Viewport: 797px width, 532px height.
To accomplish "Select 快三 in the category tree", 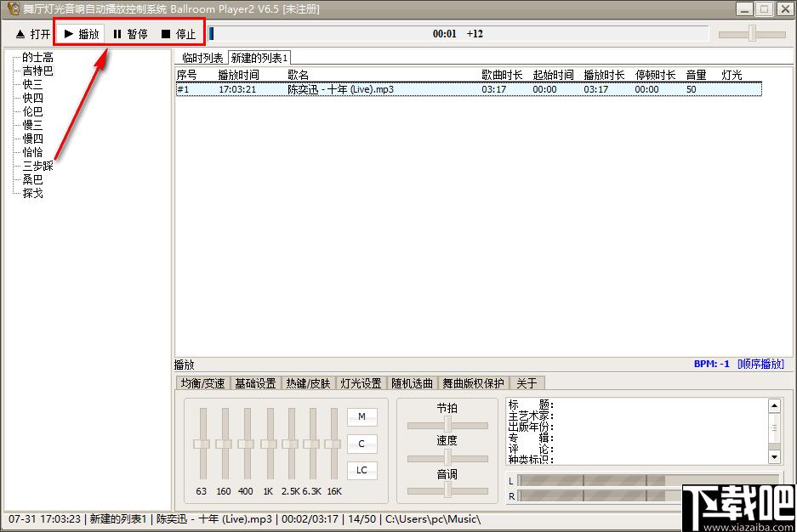I will (32, 84).
